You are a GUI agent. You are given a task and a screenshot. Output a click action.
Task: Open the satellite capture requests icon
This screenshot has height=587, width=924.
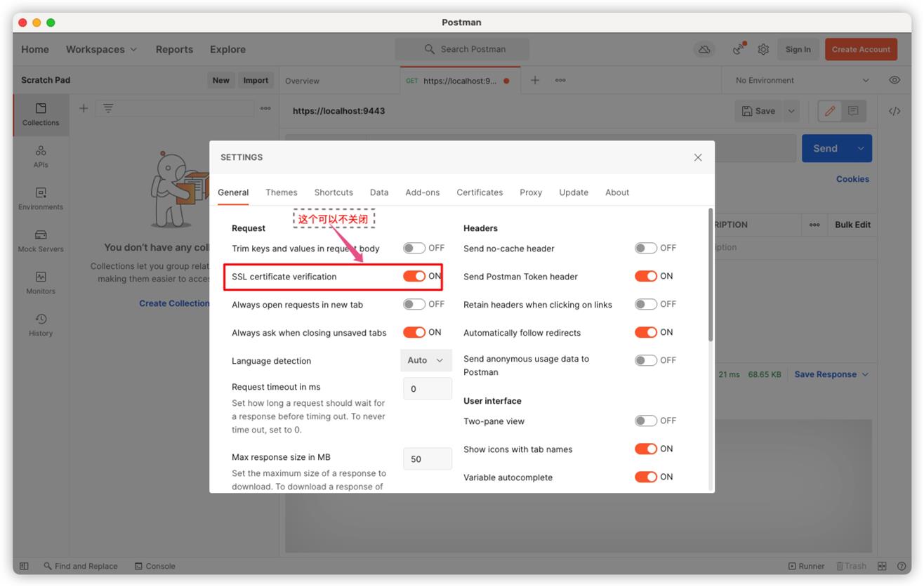739,49
